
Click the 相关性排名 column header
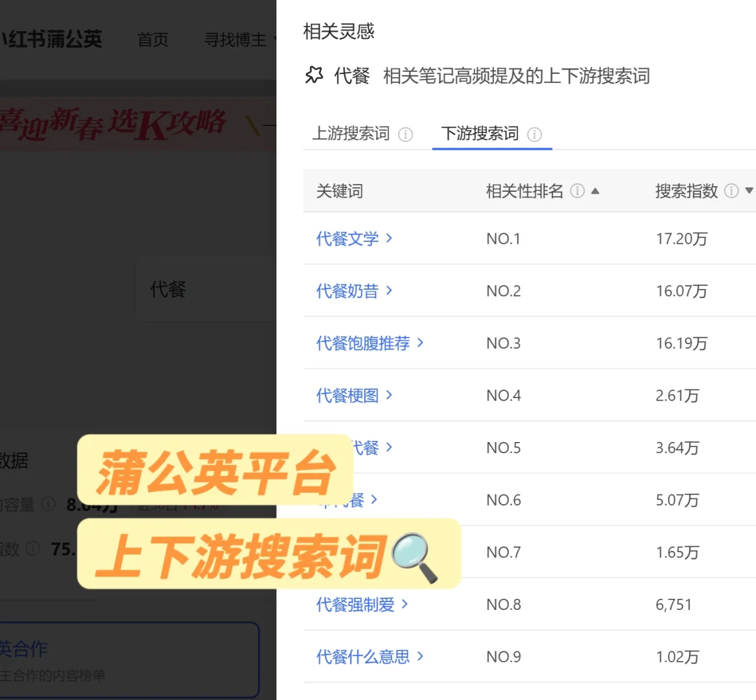525,191
